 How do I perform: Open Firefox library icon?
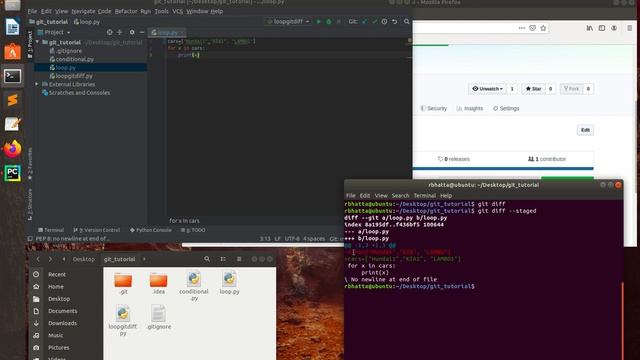pos(590,28)
